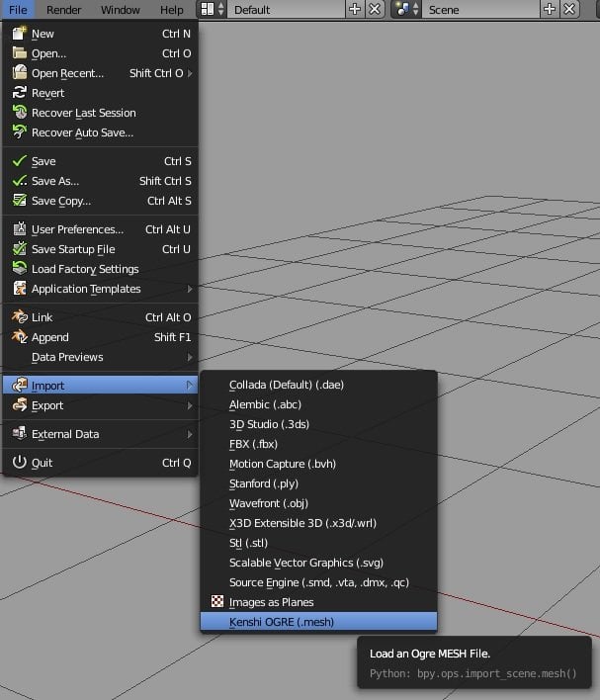
Task: Click the Shift Ctrl S shortcut text
Action: [165, 181]
